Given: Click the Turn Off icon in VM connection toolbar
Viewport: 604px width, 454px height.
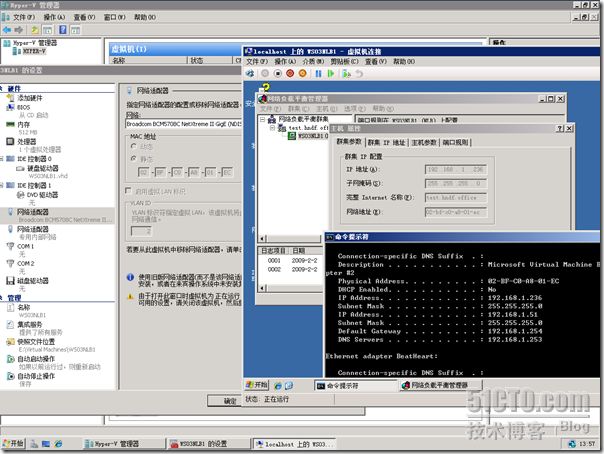Looking at the screenshot, I should [278, 73].
